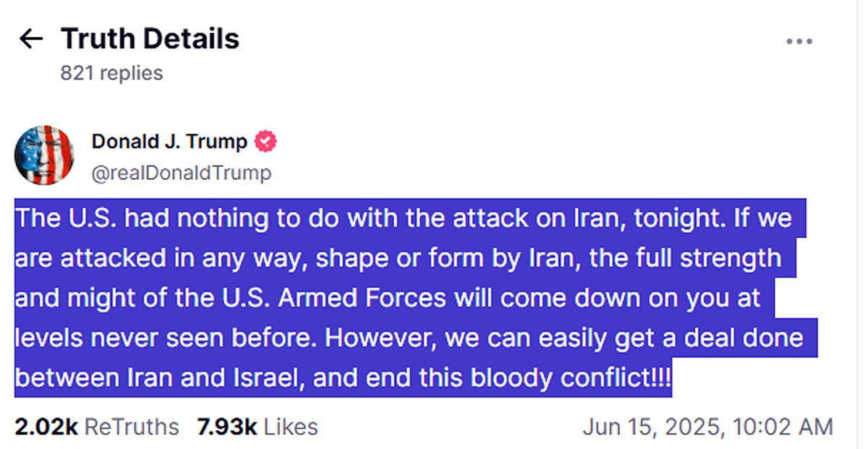
Task: Open the ReTruths label
Action: pyautogui.click(x=132, y=427)
